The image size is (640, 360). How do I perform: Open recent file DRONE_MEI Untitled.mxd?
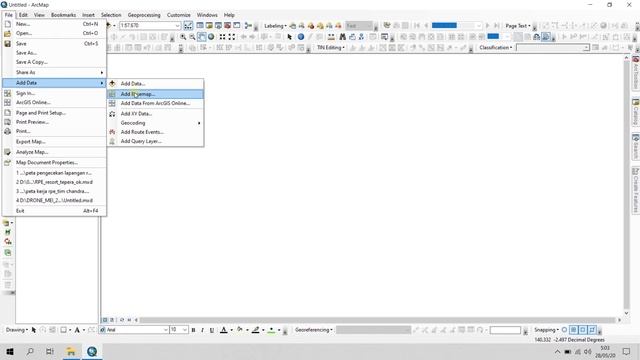point(54,200)
